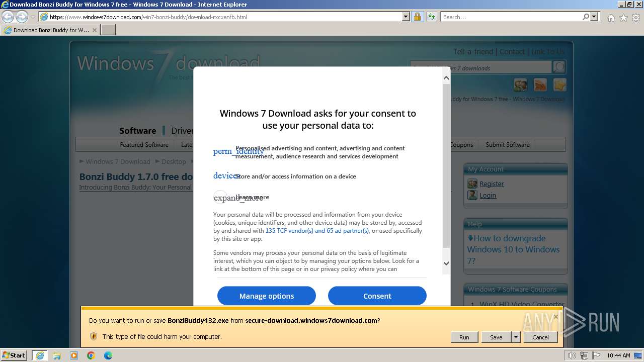Close the Download Bonzi Buddy tab
Viewport: 644px width, 362px height.
[95, 30]
